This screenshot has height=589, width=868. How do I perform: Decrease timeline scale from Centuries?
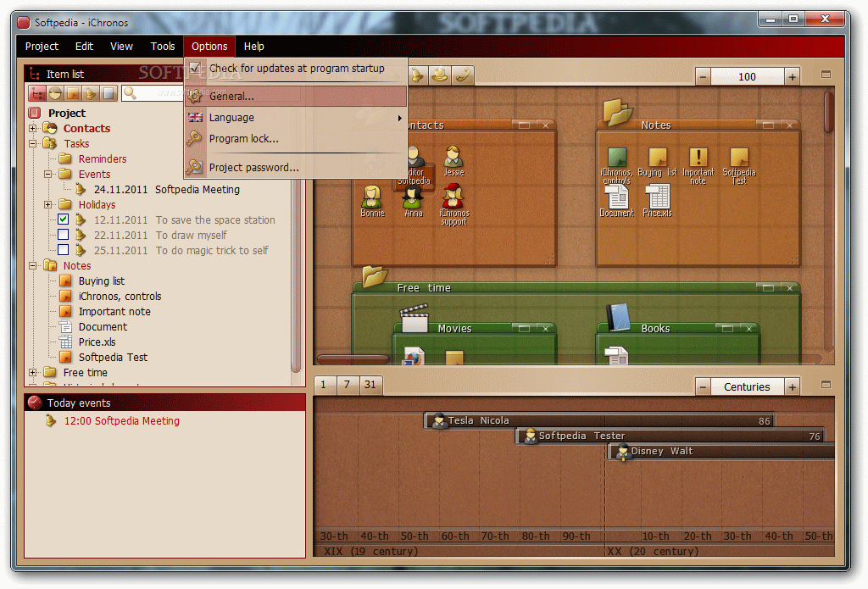click(703, 386)
